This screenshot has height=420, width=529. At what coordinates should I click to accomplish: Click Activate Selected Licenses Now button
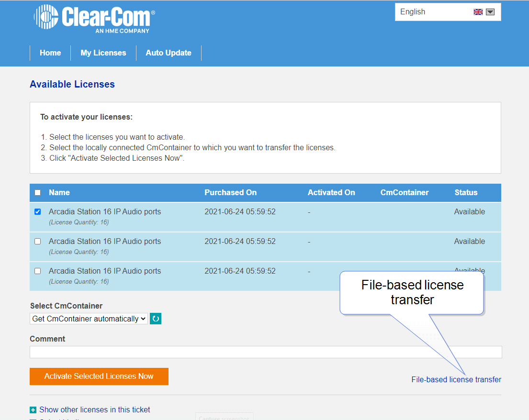[99, 376]
